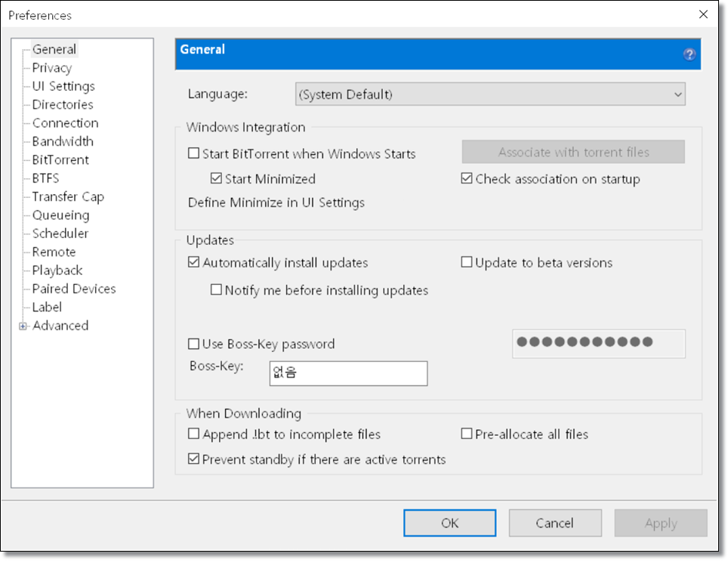Click the Cancel button
Image resolution: width=728 pixels, height=572 pixels.
coord(555,523)
